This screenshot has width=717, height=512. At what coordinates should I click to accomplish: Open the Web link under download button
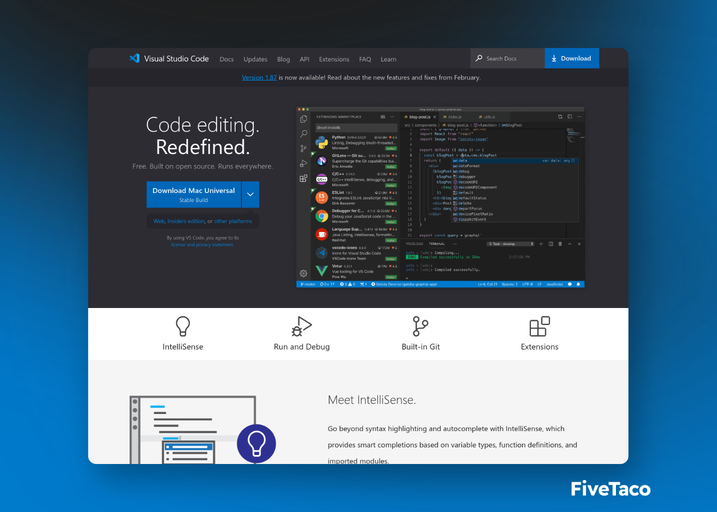tap(159, 221)
